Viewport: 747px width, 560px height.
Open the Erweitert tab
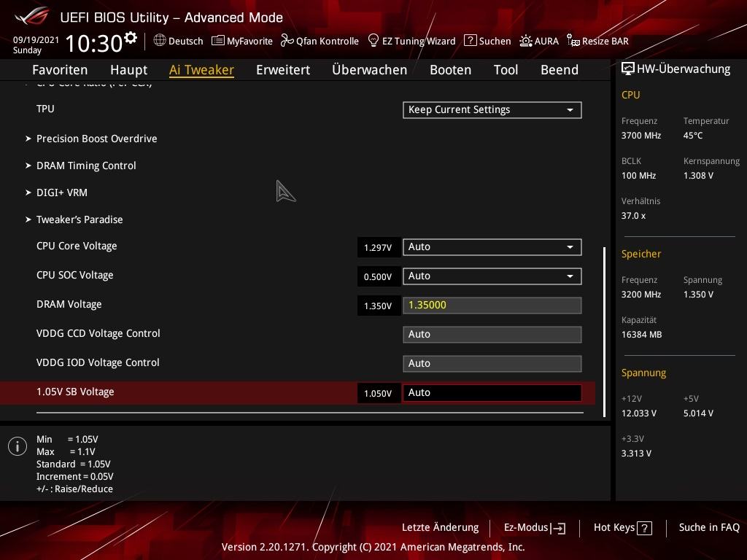pos(283,70)
